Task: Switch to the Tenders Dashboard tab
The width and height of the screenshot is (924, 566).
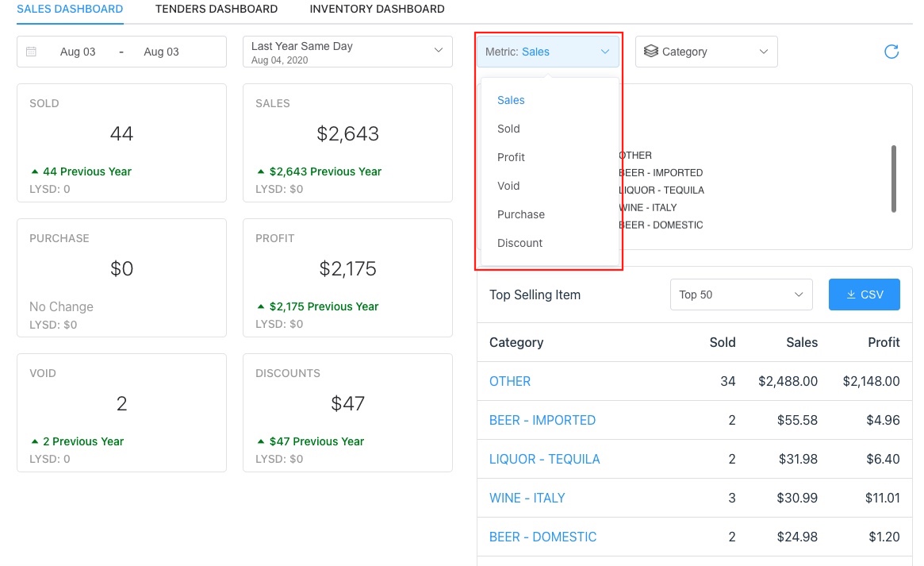Action: (x=216, y=10)
